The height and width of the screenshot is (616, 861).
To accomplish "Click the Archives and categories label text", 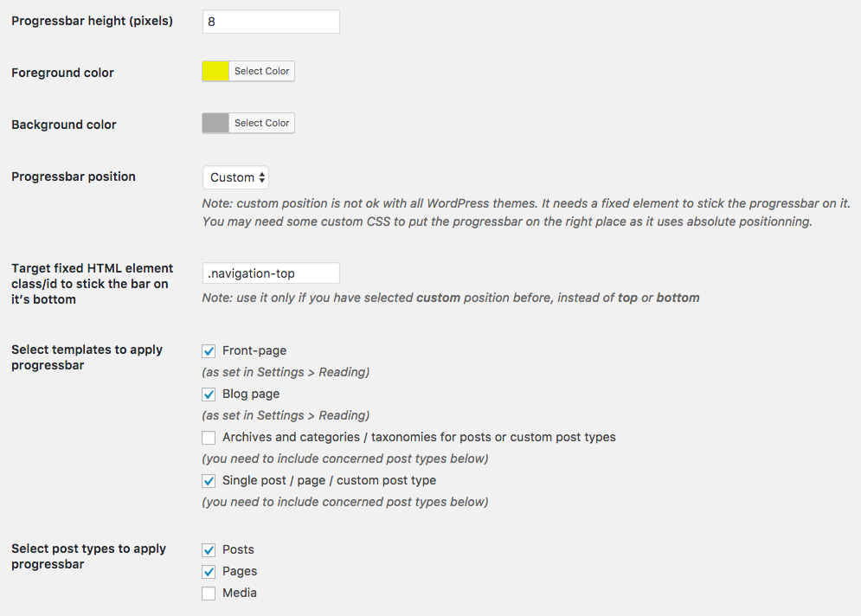I will [x=419, y=437].
